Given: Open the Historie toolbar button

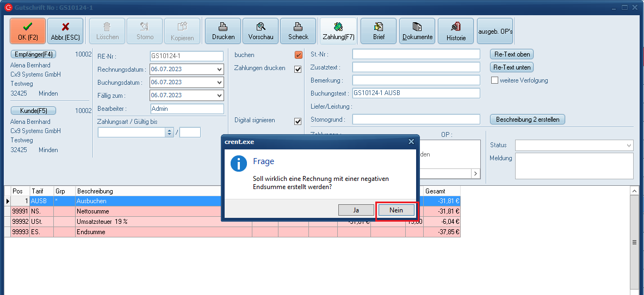Looking at the screenshot, I should click(x=456, y=31).
